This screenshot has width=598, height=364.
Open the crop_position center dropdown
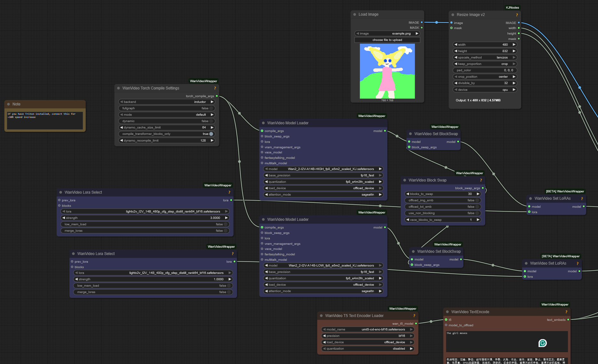coord(485,77)
